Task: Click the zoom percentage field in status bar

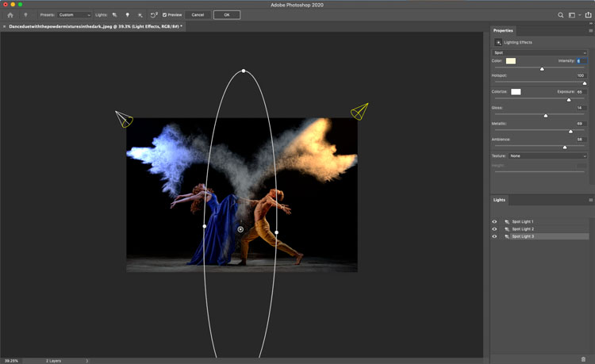Action: tap(11, 361)
